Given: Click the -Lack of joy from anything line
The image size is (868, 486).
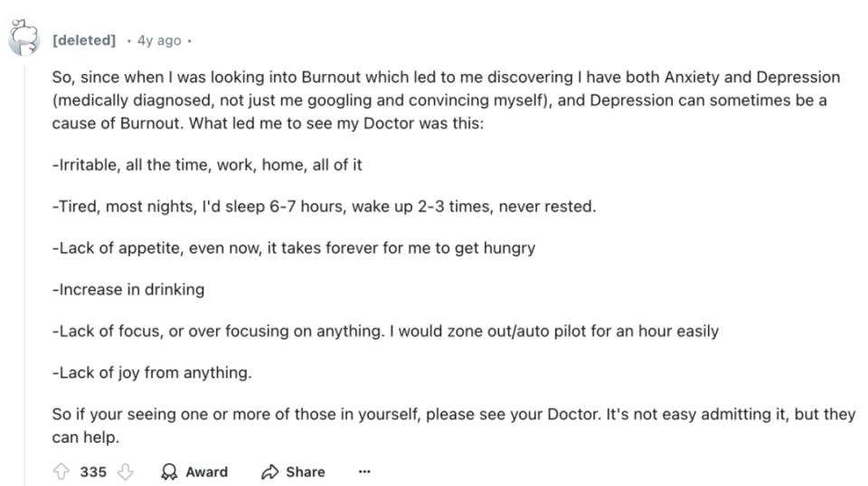Looking at the screenshot, I should (x=152, y=373).
